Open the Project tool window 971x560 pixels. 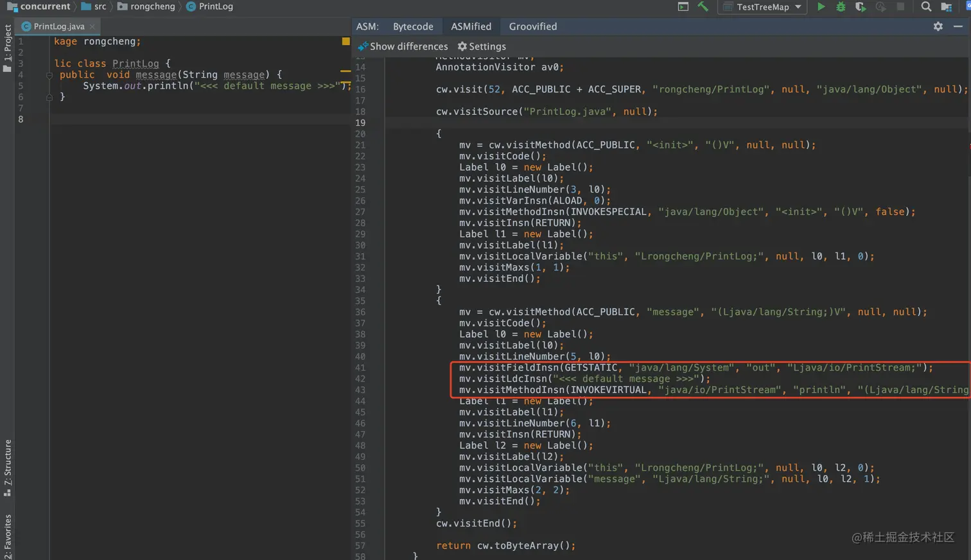(x=7, y=48)
